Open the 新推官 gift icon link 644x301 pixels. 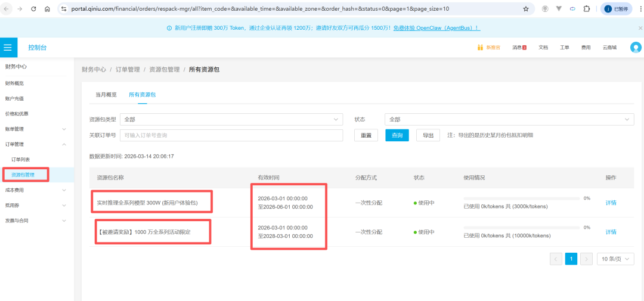pos(488,48)
